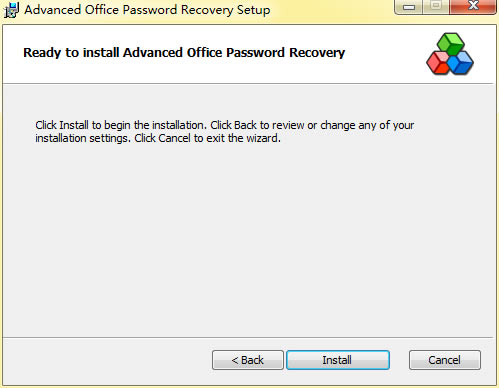This screenshot has width=499, height=388.
Task: Click the green cube in the logo
Action: point(450,44)
